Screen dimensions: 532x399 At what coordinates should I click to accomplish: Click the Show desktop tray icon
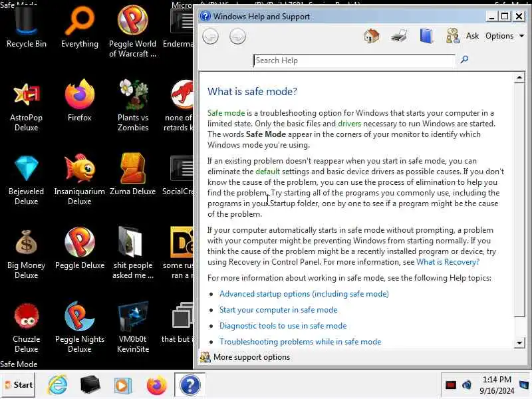tap(524, 385)
